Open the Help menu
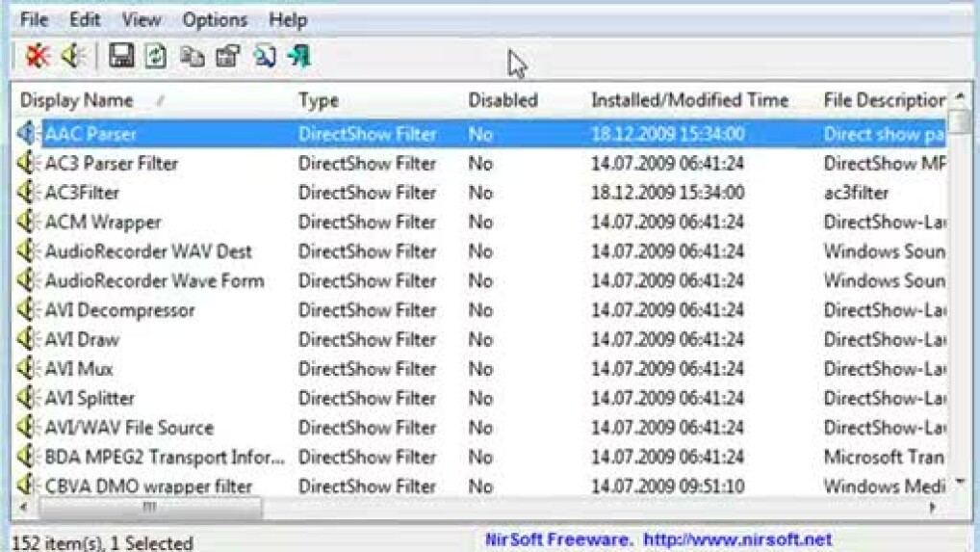Viewport: 980px width, 552px height. pos(288,19)
